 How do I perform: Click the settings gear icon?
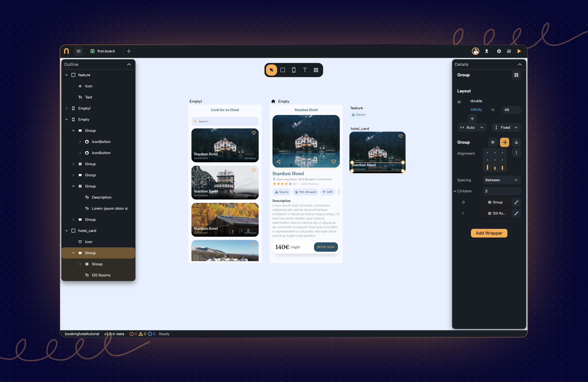pyautogui.click(x=498, y=51)
